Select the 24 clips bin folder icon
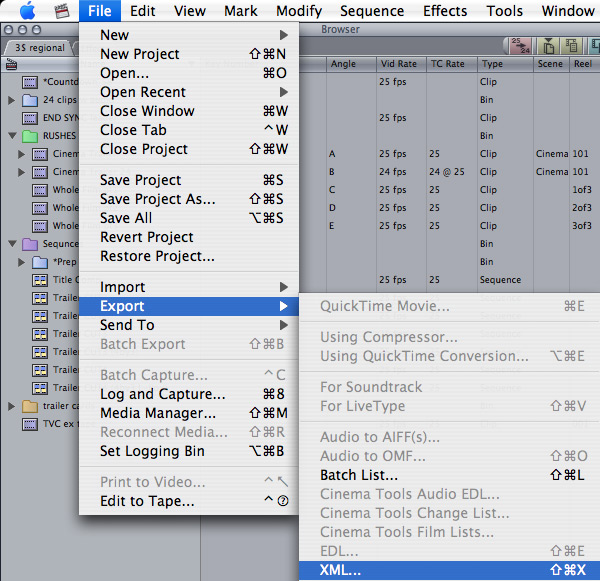 [30, 100]
